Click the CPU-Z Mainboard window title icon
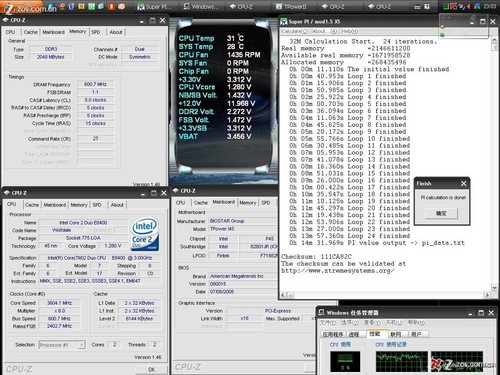 click(176, 191)
